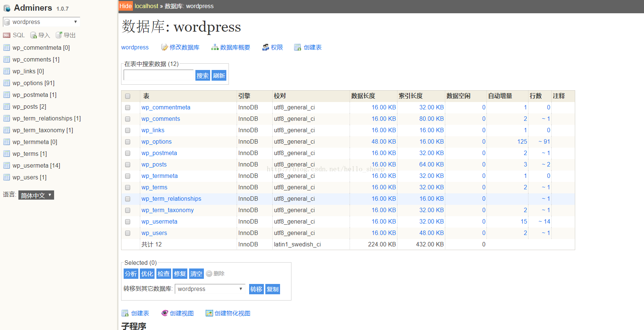This screenshot has height=330, width=644.
Task: Click the check (检查) button
Action: pyautogui.click(x=164, y=274)
